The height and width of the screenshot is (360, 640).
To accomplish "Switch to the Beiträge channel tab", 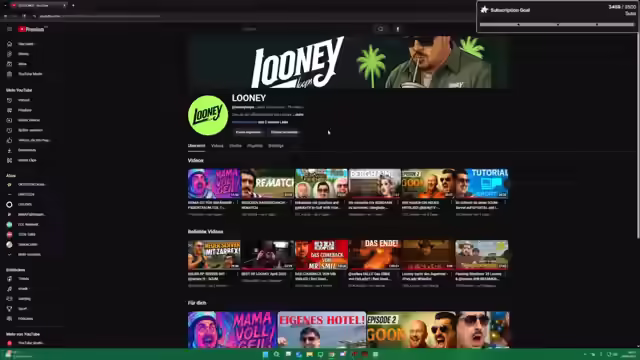I will [x=276, y=146].
